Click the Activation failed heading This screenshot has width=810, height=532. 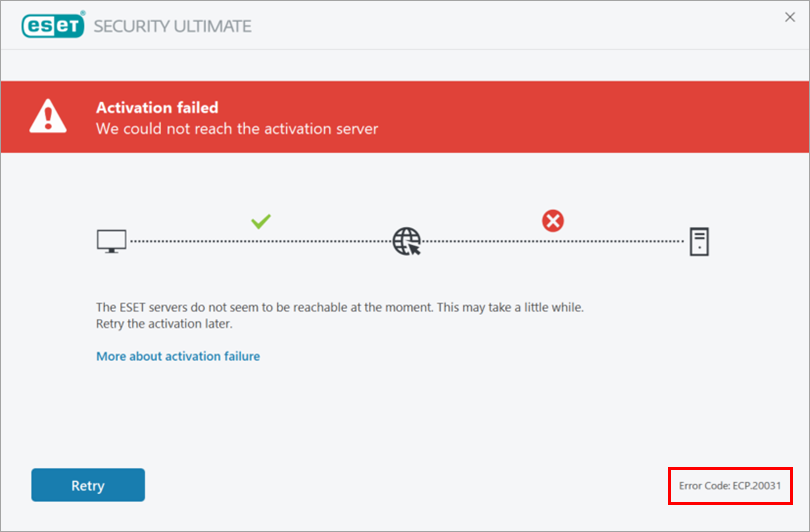[x=157, y=107]
